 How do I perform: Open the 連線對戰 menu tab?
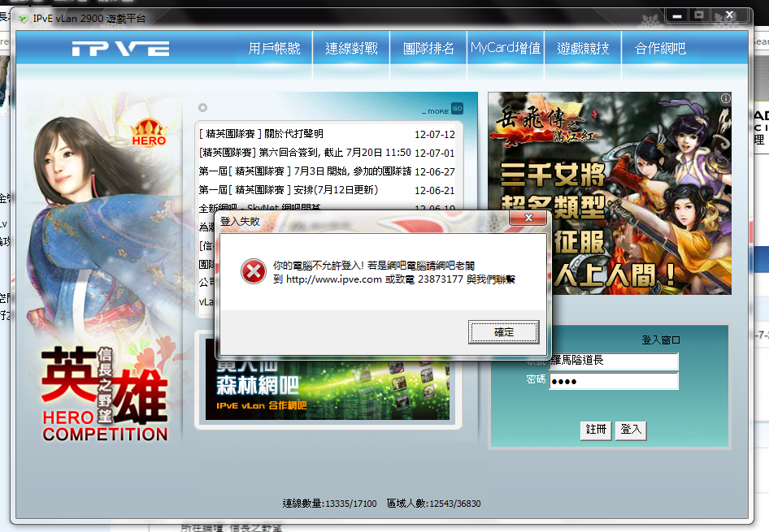pyautogui.click(x=351, y=49)
